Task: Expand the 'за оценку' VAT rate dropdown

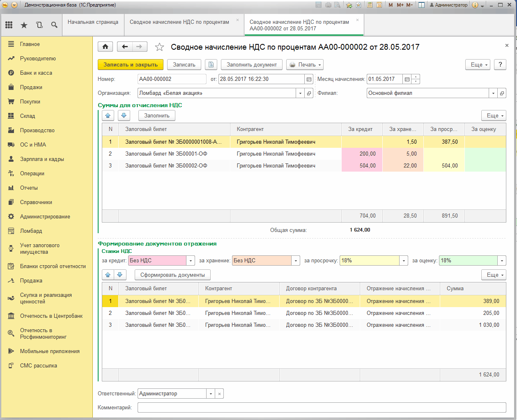Action: [x=502, y=261]
